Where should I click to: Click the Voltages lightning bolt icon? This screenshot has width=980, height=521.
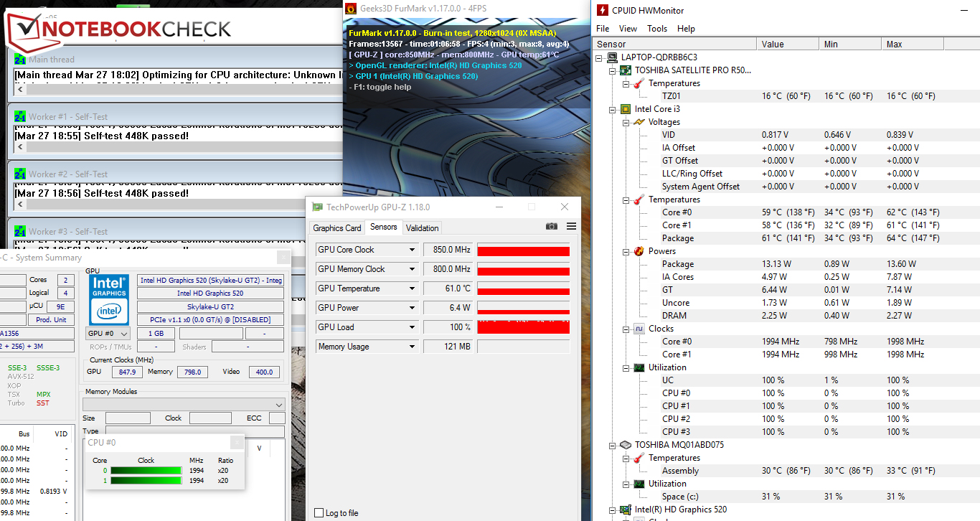[639, 122]
